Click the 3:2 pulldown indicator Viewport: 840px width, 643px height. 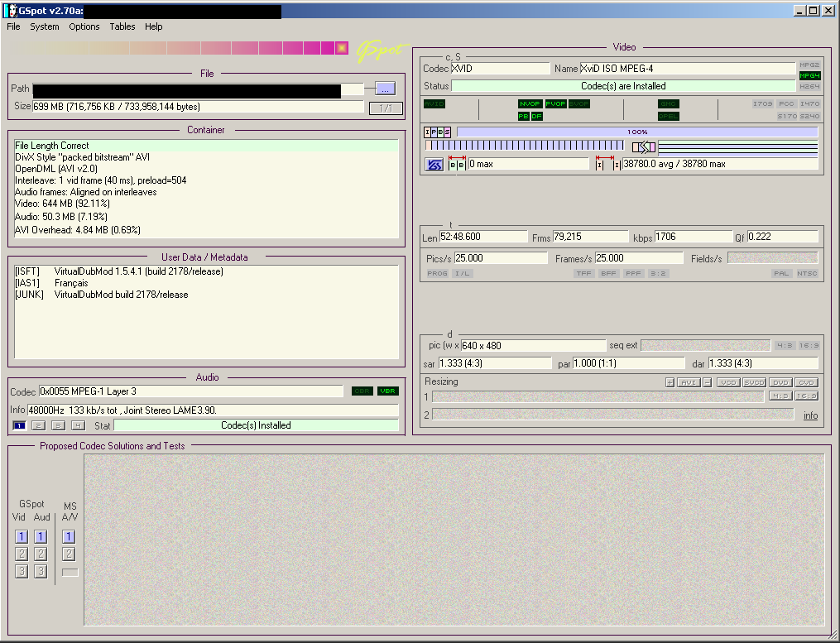(658, 274)
